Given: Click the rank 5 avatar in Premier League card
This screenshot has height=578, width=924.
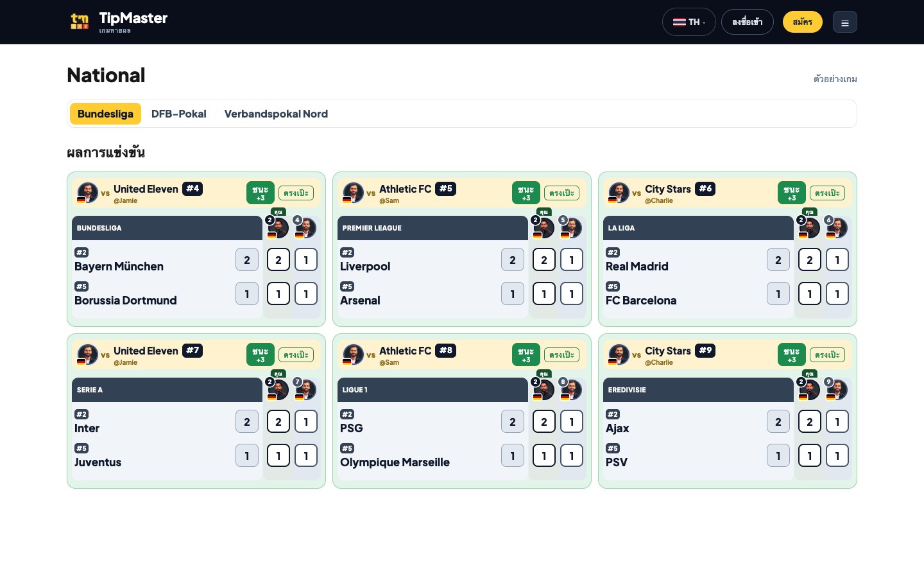Looking at the screenshot, I should click(571, 227).
